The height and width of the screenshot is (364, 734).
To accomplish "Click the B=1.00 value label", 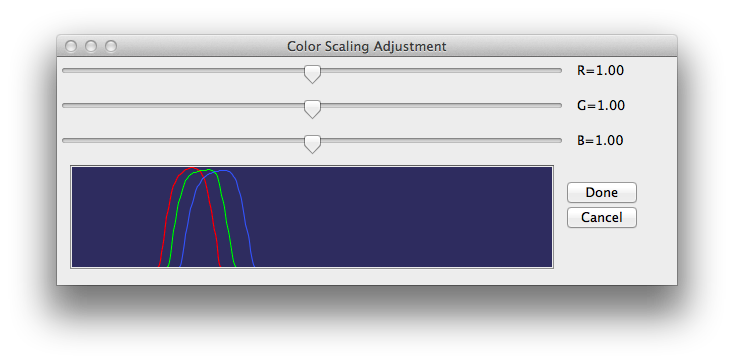I will (x=600, y=140).
